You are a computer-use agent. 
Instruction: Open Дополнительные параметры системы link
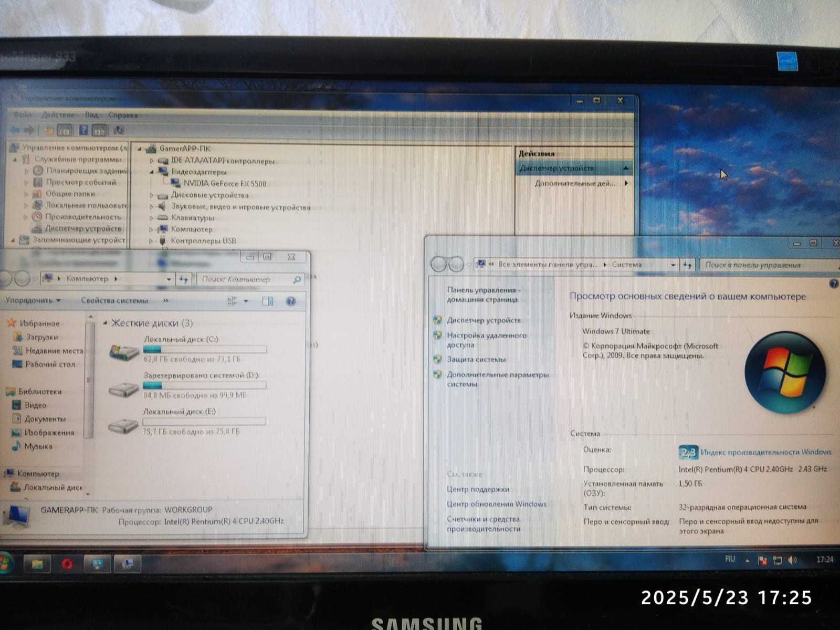[x=498, y=379]
